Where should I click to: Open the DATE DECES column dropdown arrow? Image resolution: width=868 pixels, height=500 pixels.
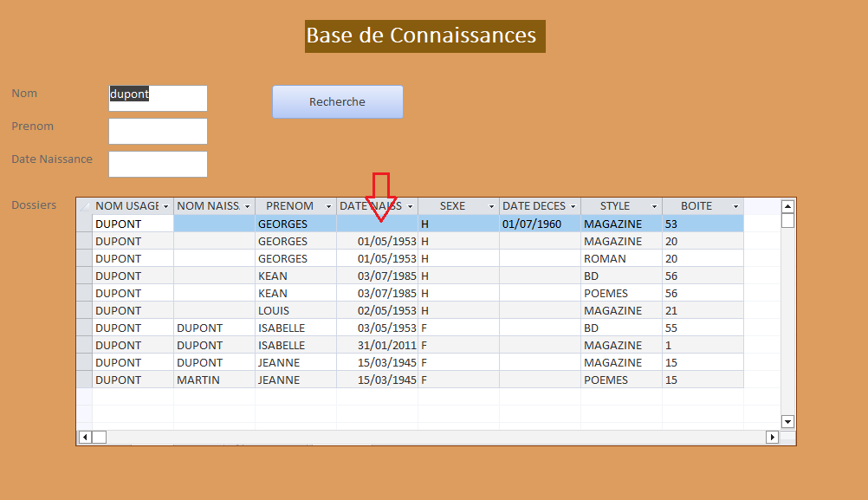tap(573, 207)
